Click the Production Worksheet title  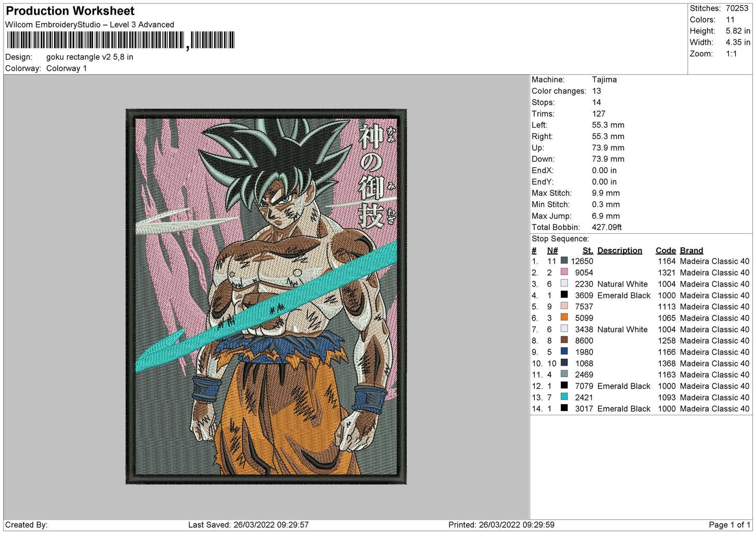70,11
